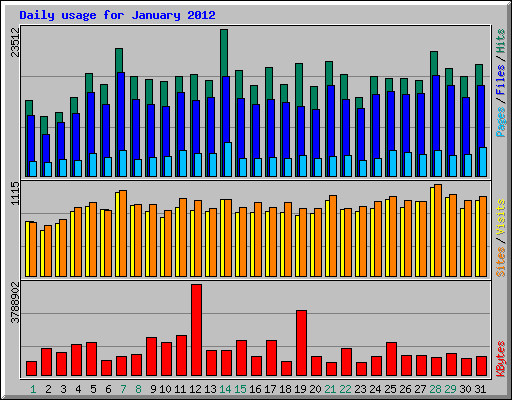Click the 'KBytes' legend label
Screen dimensions: 512x400
[x=501, y=359]
